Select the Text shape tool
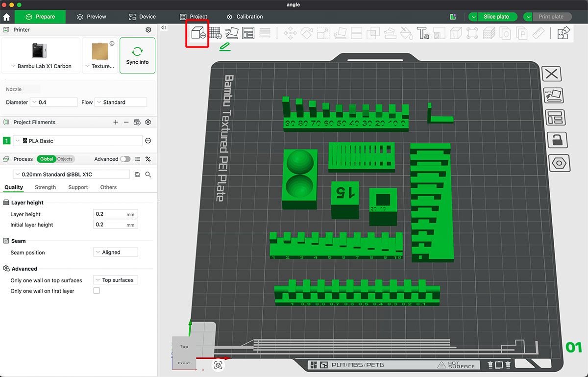The height and width of the screenshot is (377, 588). [x=423, y=33]
